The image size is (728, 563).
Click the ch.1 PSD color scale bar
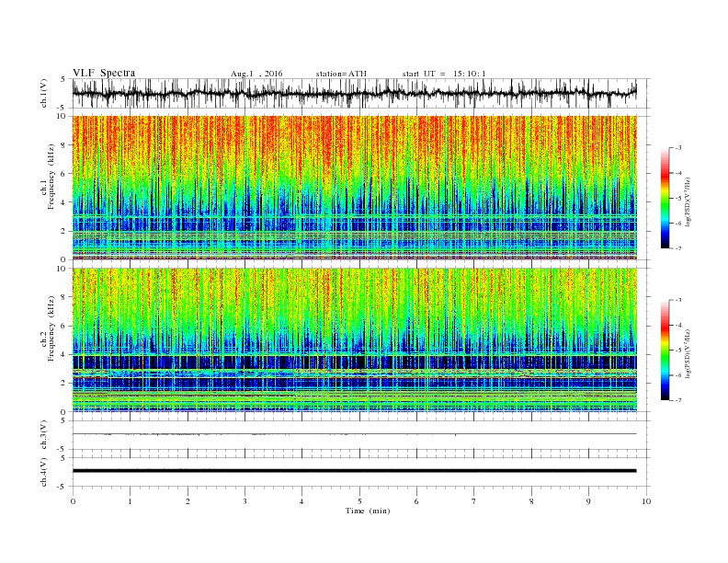point(665,198)
